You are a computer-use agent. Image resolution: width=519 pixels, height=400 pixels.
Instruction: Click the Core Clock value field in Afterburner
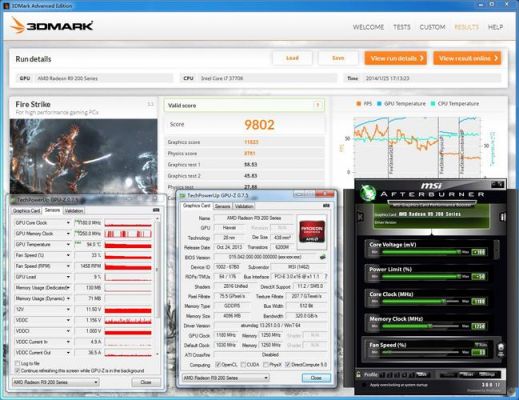click(479, 302)
